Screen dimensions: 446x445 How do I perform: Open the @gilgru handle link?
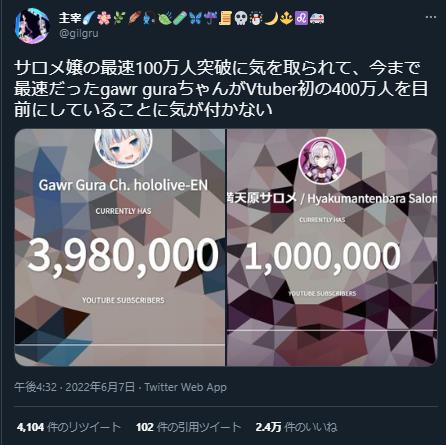[79, 34]
